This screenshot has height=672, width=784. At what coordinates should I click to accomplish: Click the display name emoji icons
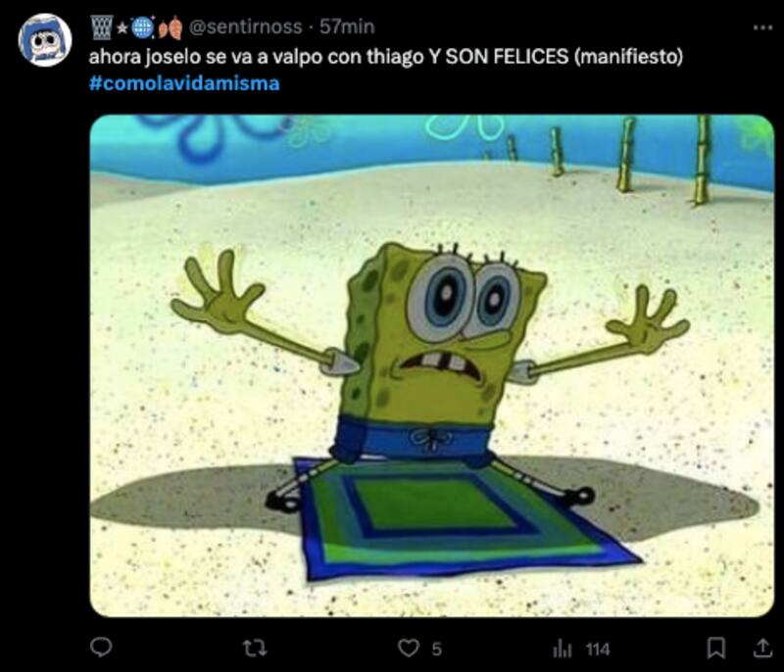point(136,27)
